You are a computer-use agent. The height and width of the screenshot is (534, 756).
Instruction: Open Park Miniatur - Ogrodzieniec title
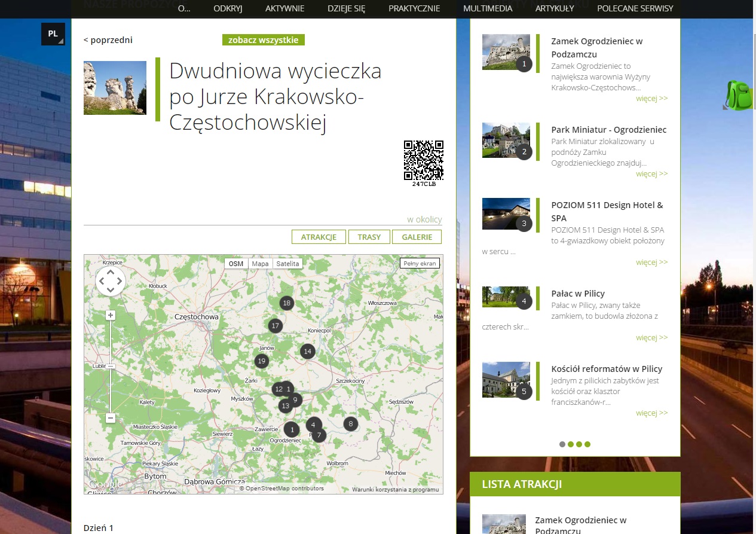608,130
